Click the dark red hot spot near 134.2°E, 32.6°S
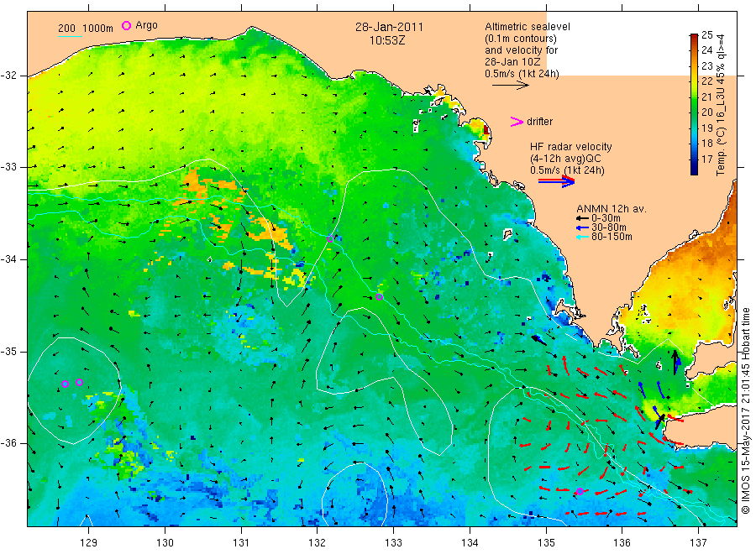 coord(486,130)
